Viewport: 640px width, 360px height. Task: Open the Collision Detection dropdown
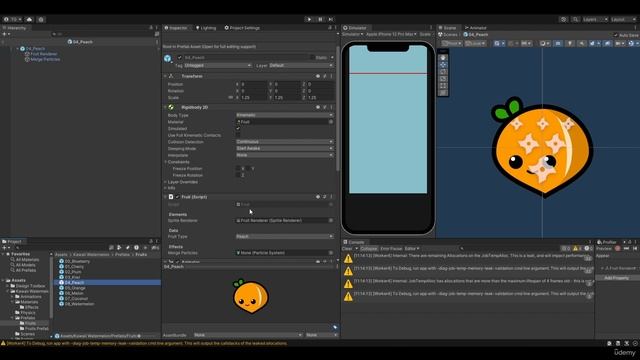(x=284, y=142)
